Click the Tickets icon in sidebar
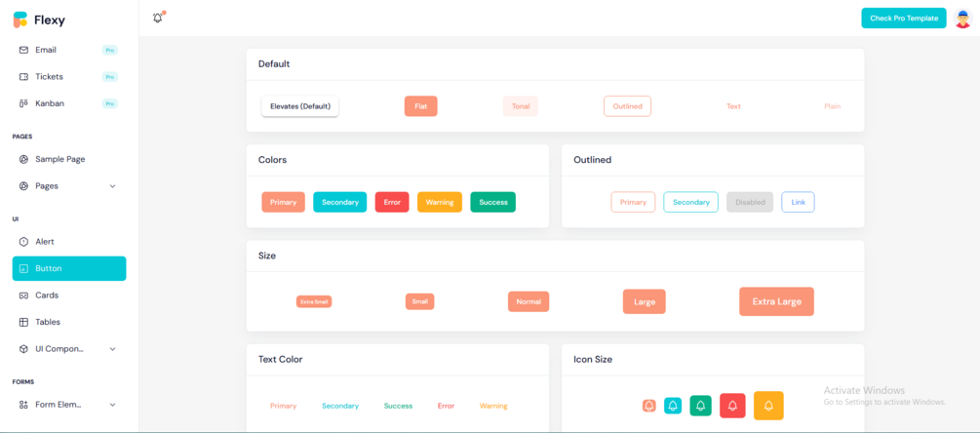The image size is (980, 433). pos(23,77)
